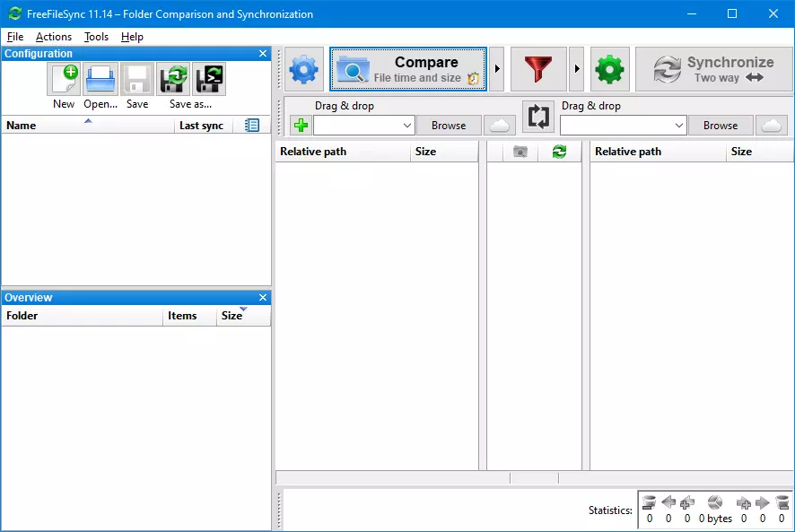The image size is (795, 532).
Task: Open left folder path dropdown
Action: click(406, 126)
